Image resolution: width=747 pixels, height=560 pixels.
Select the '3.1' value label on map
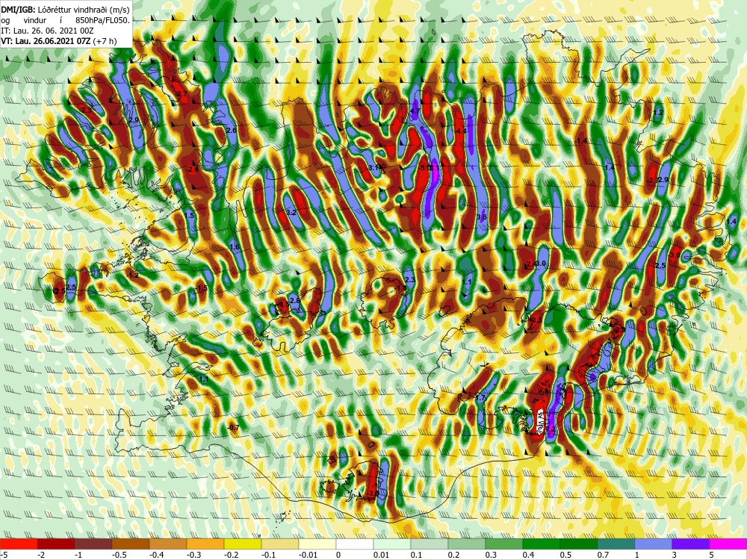tap(373, 167)
